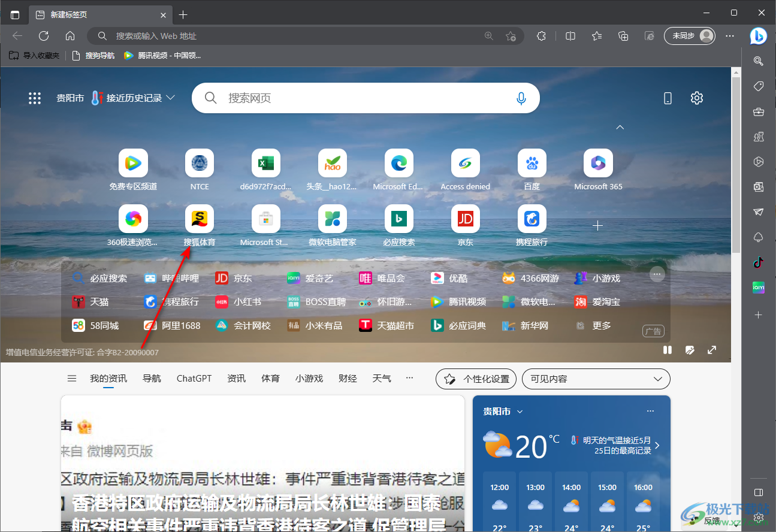The width and height of the screenshot is (776, 532).
Task: Open the Bing Copilot sidebar icon
Action: tap(758, 36)
